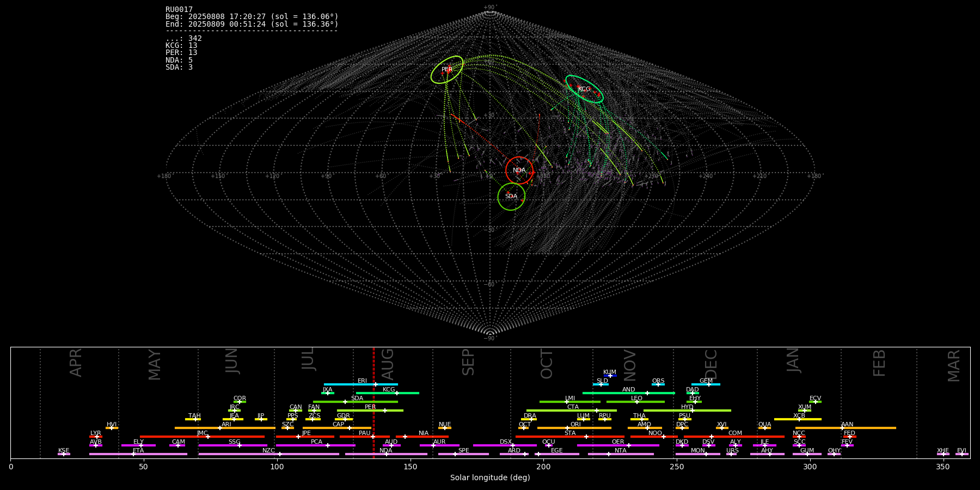The width and height of the screenshot is (980, 490).
Task: Click the ERI shower bar in timeline
Action: (361, 384)
